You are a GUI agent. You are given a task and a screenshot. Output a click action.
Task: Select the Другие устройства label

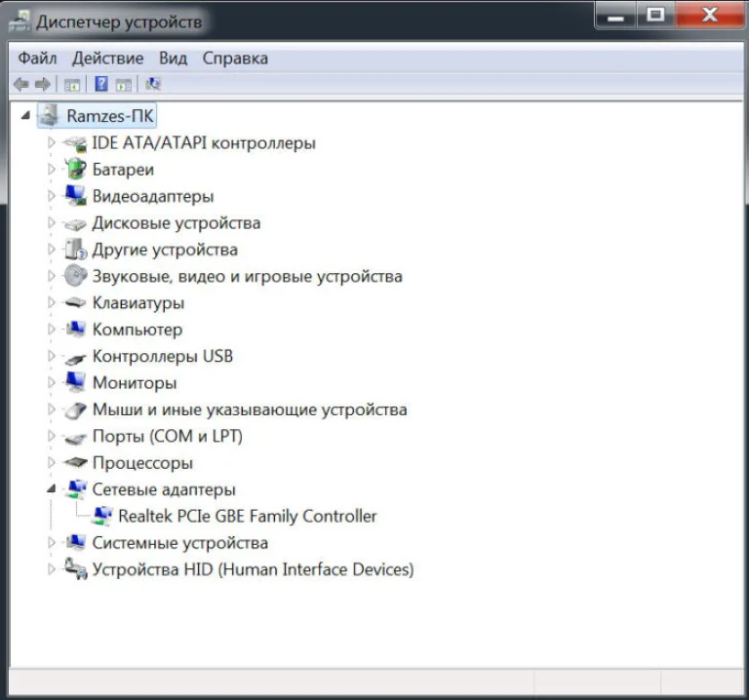click(x=165, y=250)
